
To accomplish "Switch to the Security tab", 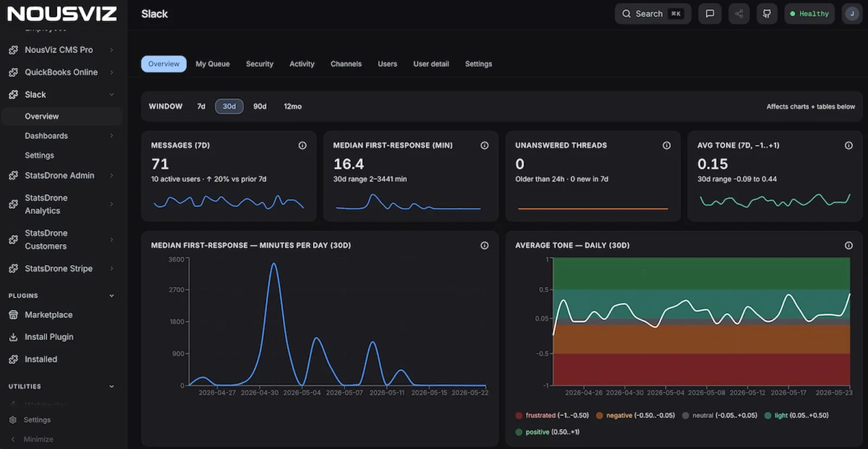I will pos(259,64).
